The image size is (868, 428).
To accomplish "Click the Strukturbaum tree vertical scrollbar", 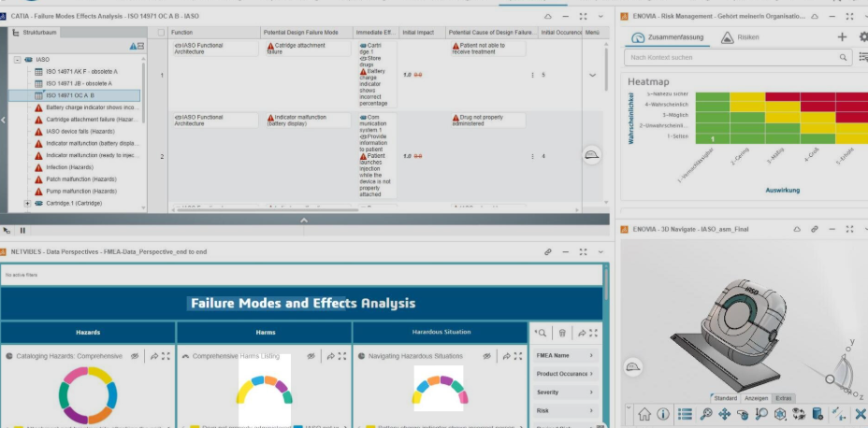I will 144,92.
